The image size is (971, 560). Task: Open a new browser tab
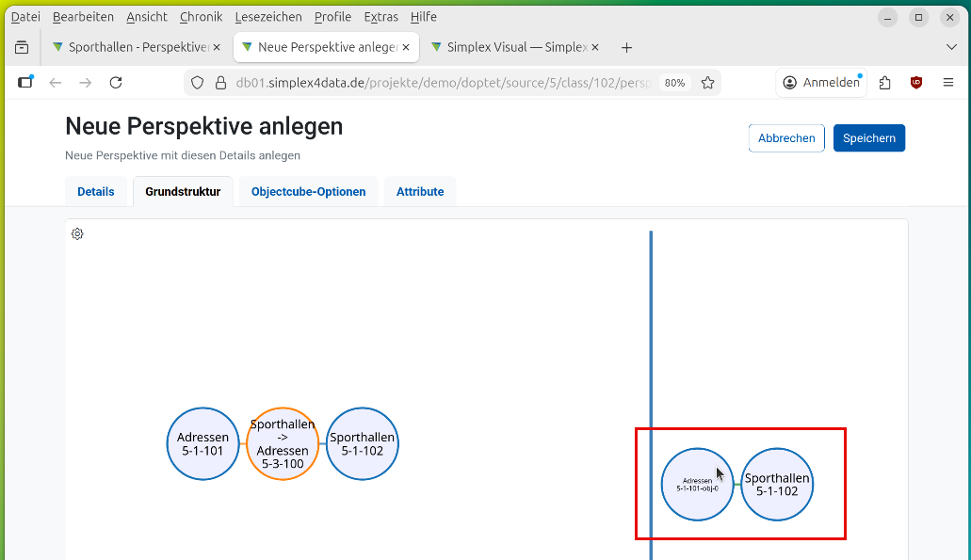pos(627,47)
